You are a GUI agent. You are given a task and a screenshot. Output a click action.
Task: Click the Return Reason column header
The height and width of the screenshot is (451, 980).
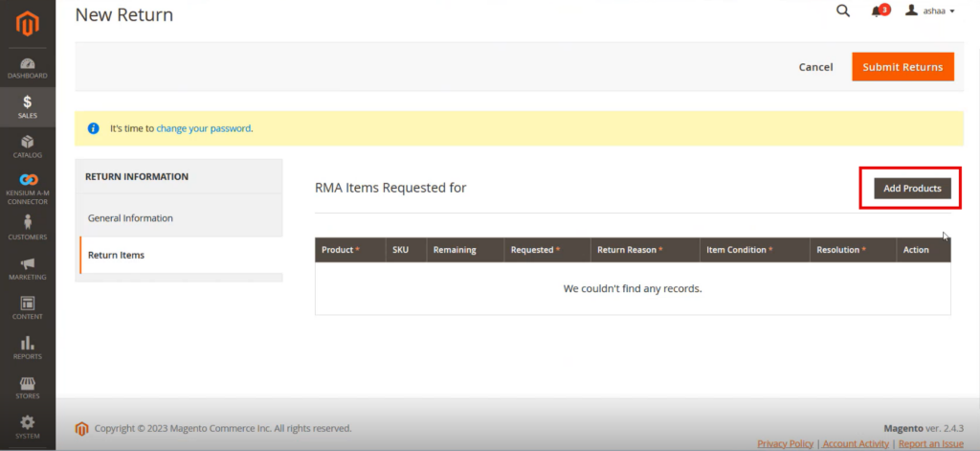click(x=645, y=250)
